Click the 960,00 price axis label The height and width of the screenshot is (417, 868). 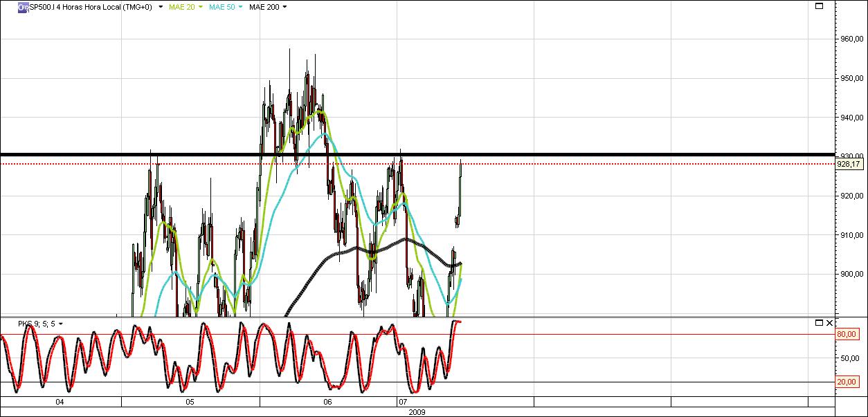pos(851,39)
